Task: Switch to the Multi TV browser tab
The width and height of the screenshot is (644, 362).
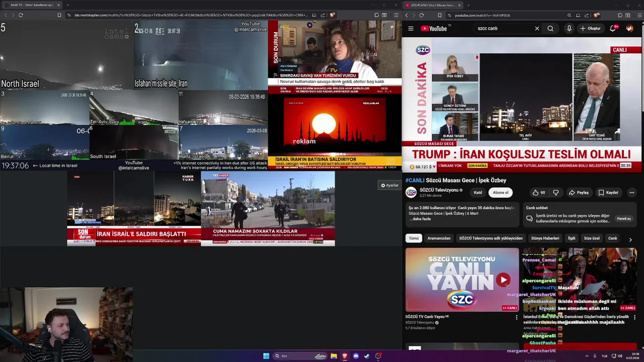Action: pyautogui.click(x=32, y=5)
